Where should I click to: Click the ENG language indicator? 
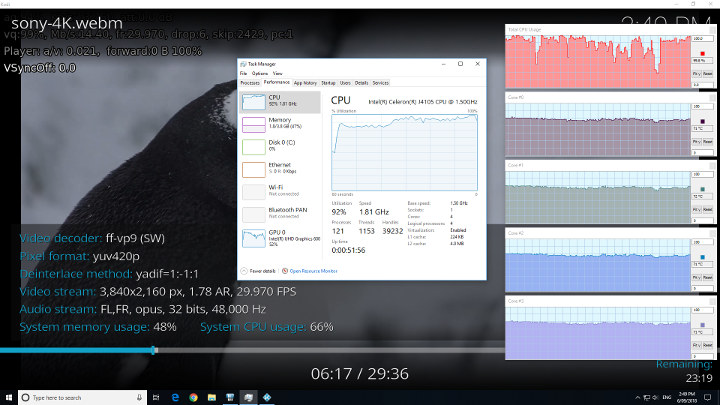click(x=667, y=398)
